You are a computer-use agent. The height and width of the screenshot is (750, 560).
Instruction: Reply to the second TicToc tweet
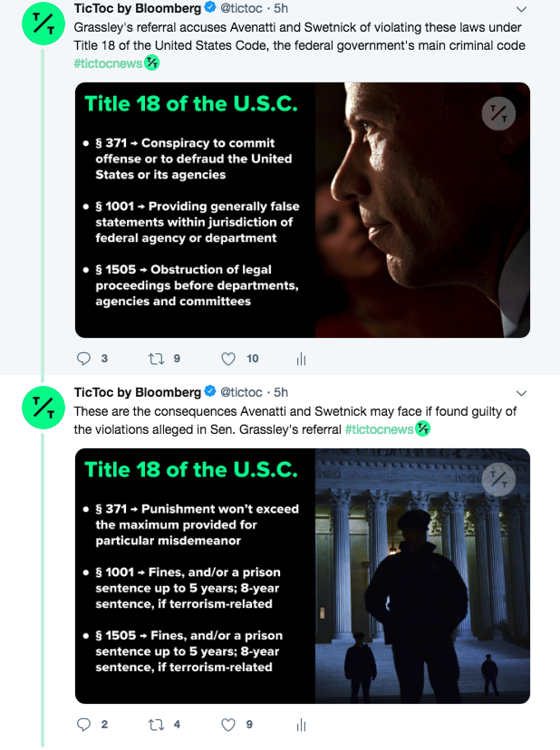[85, 725]
